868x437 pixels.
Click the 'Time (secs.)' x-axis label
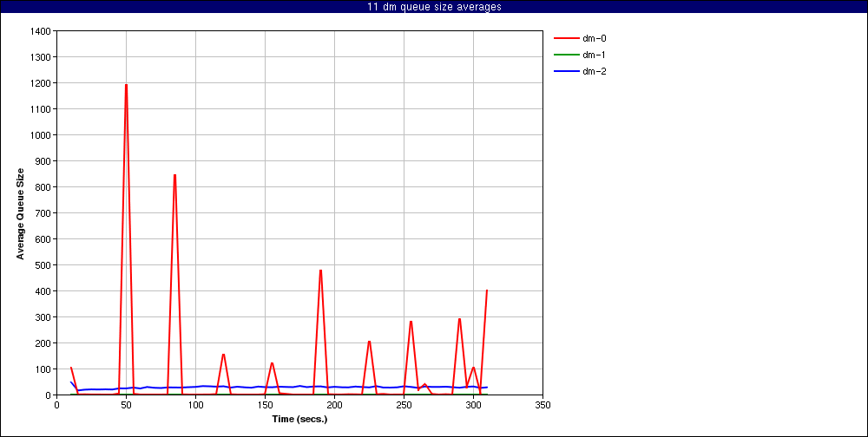(299, 419)
